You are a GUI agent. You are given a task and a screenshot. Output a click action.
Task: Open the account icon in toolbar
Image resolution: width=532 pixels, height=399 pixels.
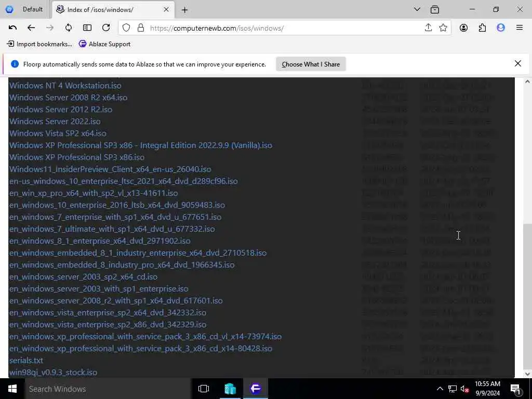pos(463,28)
